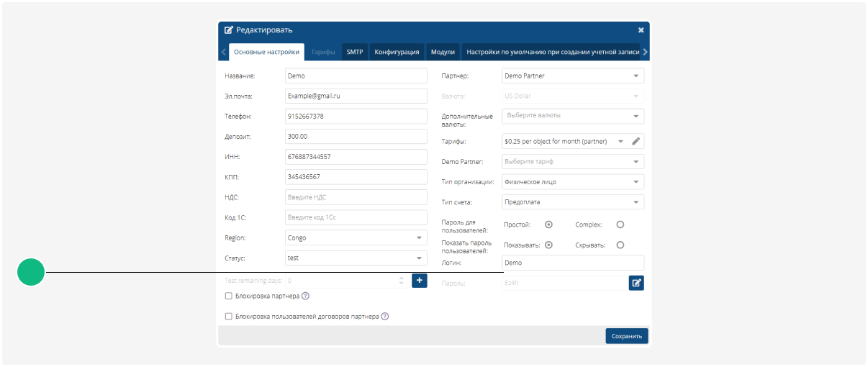The width and height of the screenshot is (868, 367).
Task: Click the Эл.почта input field
Action: 356,96
